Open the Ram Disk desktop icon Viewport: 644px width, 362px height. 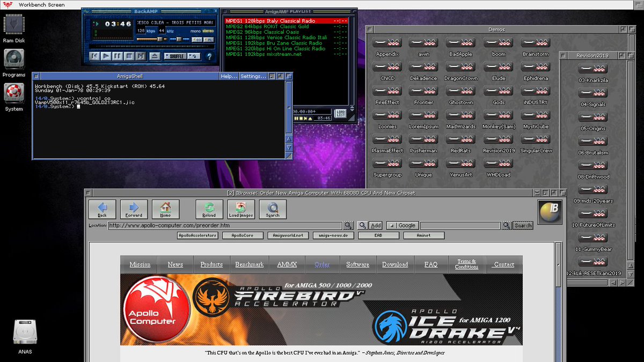14,25
